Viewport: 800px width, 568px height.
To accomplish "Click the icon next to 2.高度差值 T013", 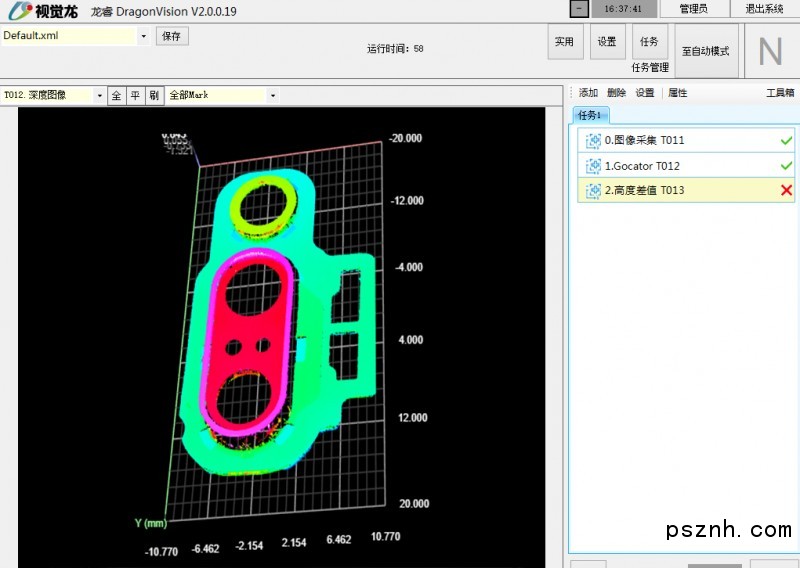I will pos(593,191).
